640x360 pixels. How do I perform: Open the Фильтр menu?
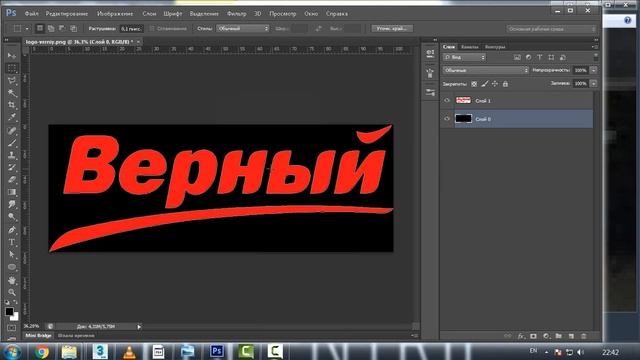237,13
